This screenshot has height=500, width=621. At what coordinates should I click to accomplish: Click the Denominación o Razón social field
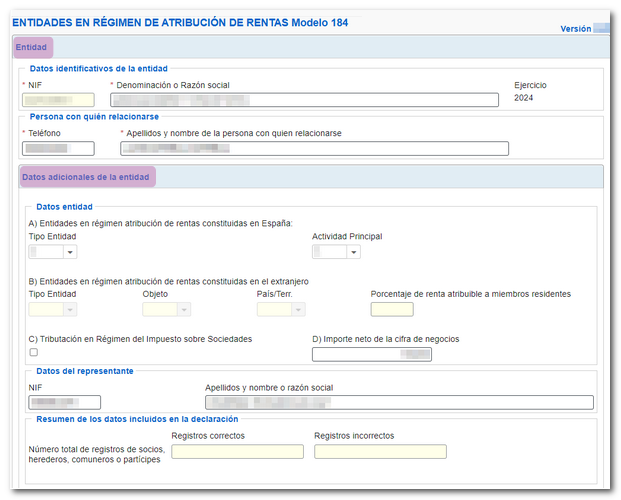304,100
